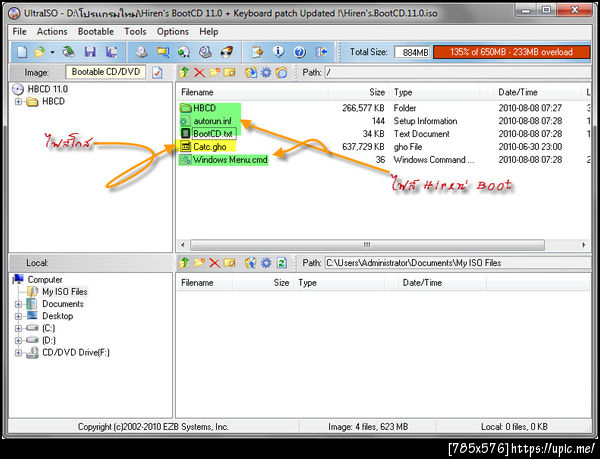600x459 pixels.
Task: Open the Options menu
Action: [x=173, y=32]
